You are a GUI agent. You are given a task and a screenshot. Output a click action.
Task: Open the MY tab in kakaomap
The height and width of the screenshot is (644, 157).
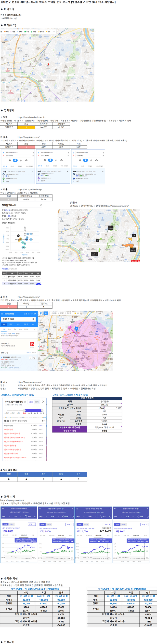tap(33, 324)
